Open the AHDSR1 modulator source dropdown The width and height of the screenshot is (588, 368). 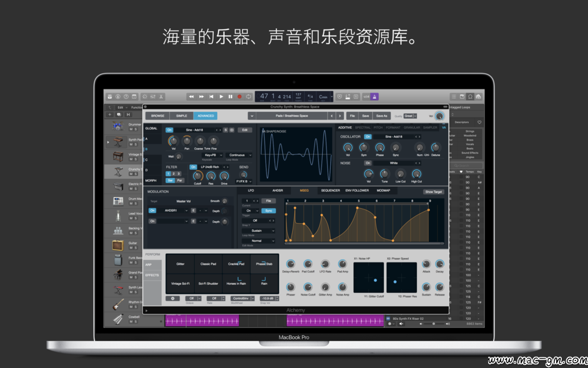(173, 211)
